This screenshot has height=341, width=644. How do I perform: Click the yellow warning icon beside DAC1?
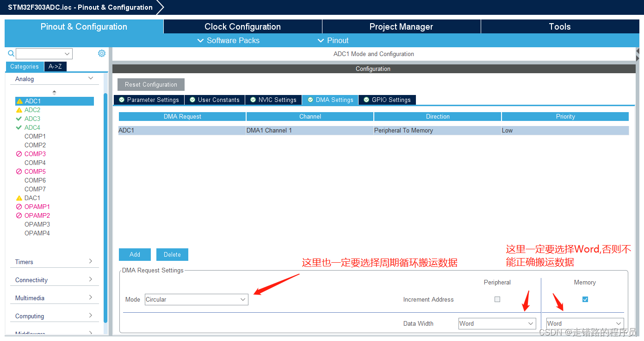point(19,198)
